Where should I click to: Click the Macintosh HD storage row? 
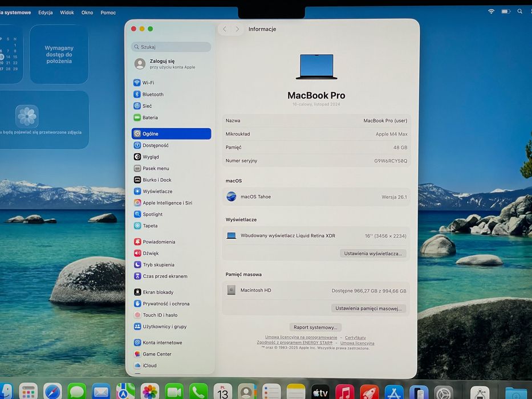pyautogui.click(x=316, y=291)
